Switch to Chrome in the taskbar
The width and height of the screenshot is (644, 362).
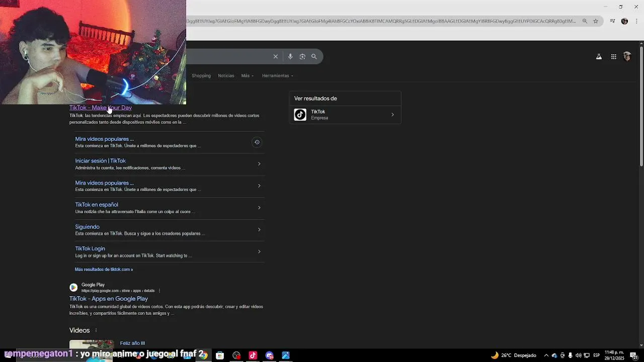(204, 355)
